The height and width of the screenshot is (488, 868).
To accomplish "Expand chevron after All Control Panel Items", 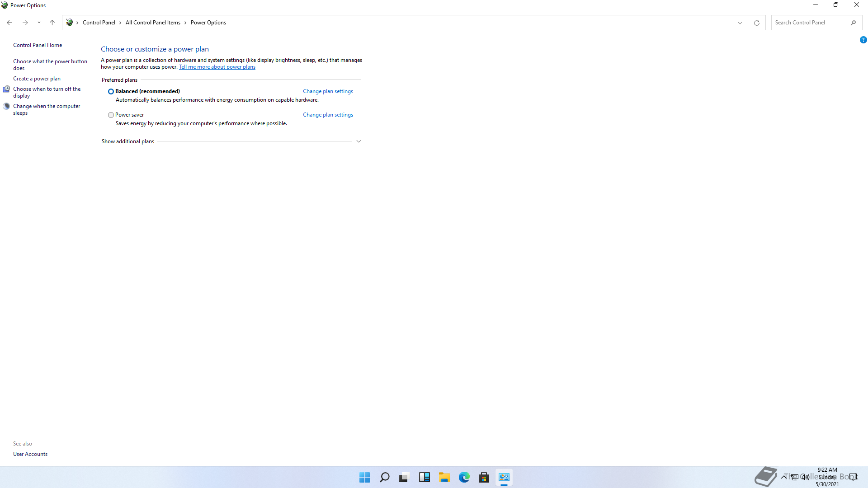I will click(x=185, y=23).
